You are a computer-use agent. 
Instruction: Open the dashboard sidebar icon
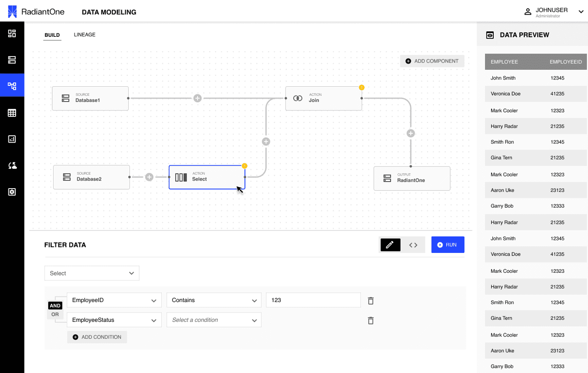tap(12, 33)
